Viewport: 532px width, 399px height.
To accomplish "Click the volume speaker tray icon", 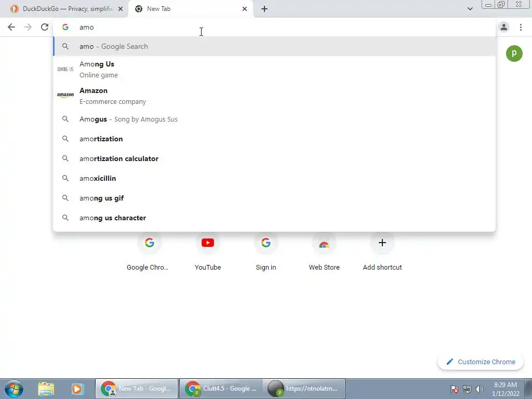I will 480,389.
